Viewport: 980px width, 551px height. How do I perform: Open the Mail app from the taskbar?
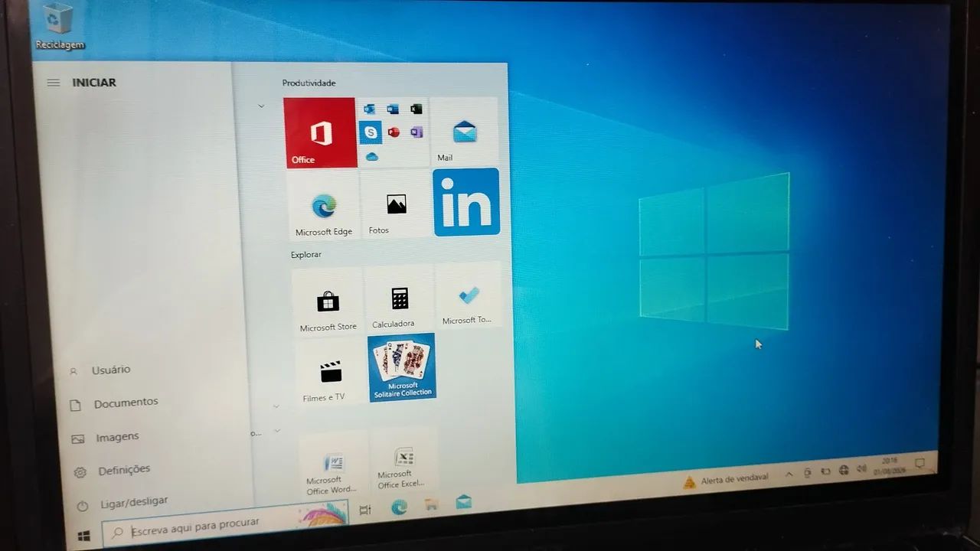[x=463, y=502]
